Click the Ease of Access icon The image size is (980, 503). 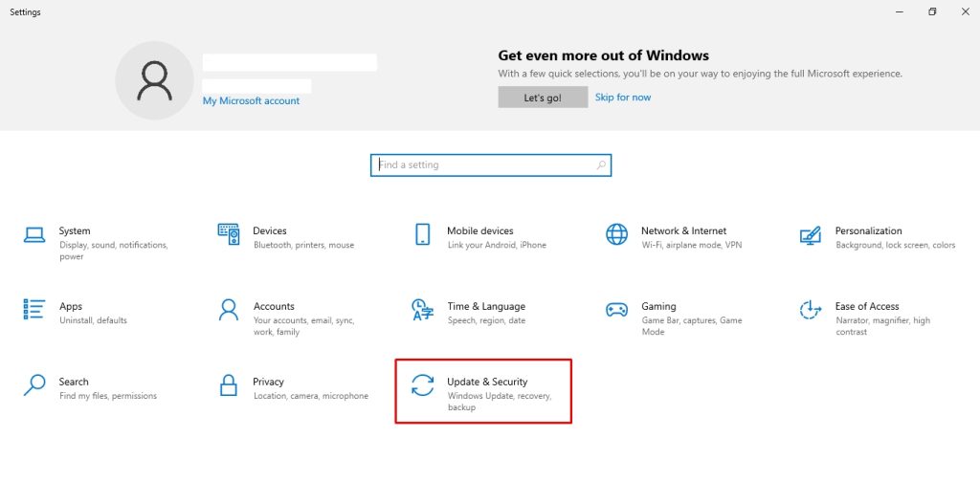(811, 310)
